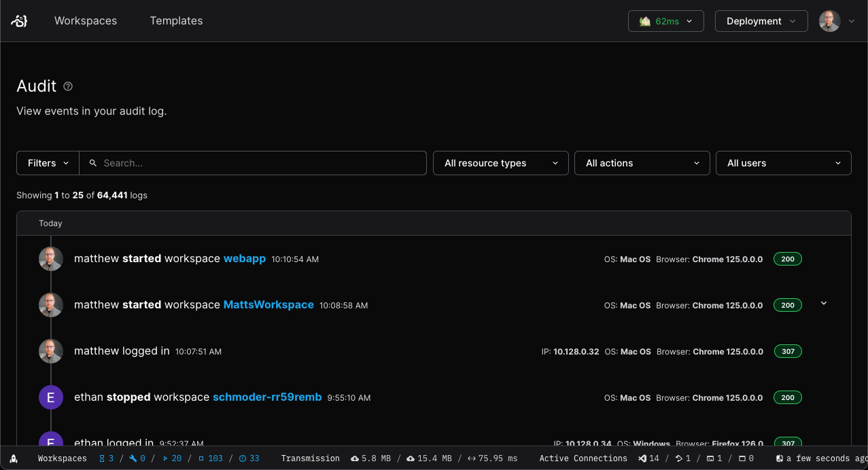Click the VS Code connections icon showing 14

643,458
